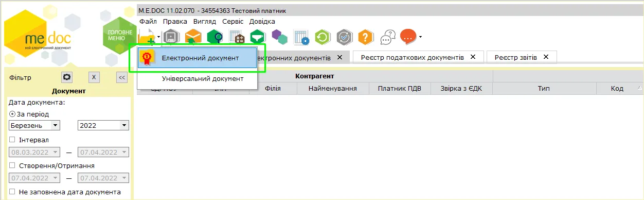This screenshot has height=200, width=644.
Task: Select Електронний документ from the dropdown menu
Action: pos(197,58)
